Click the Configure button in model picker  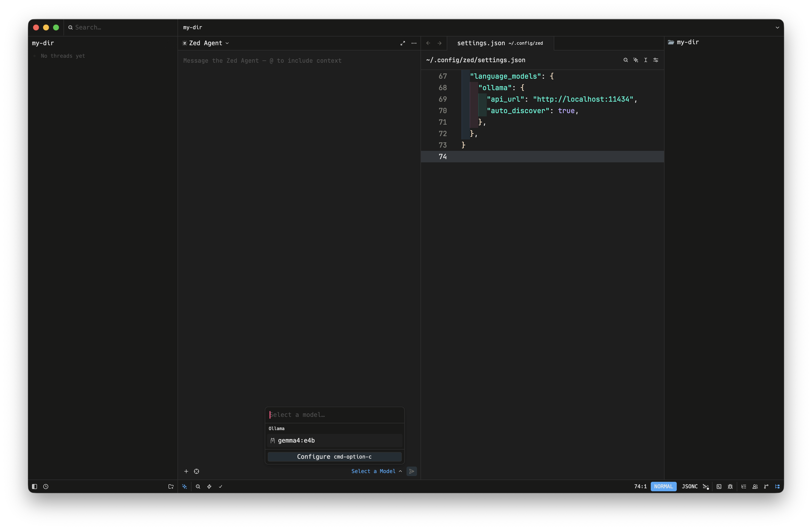(335, 457)
